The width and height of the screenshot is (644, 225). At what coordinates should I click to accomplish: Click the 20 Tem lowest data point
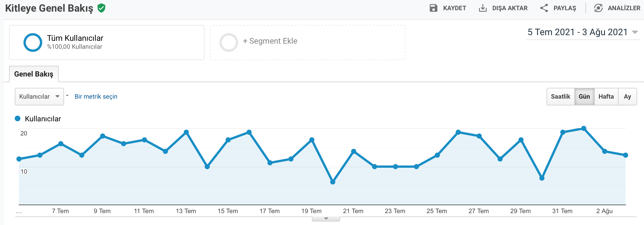(x=333, y=182)
